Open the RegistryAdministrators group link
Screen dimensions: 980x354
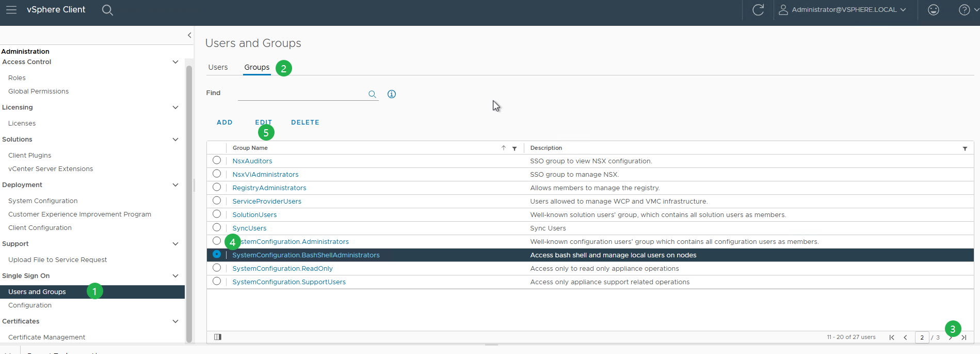(x=269, y=188)
